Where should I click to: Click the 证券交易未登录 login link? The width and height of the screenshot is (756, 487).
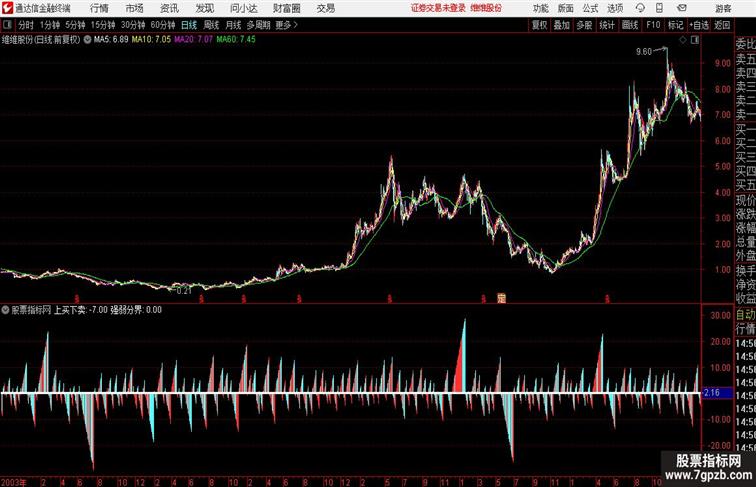(x=438, y=8)
